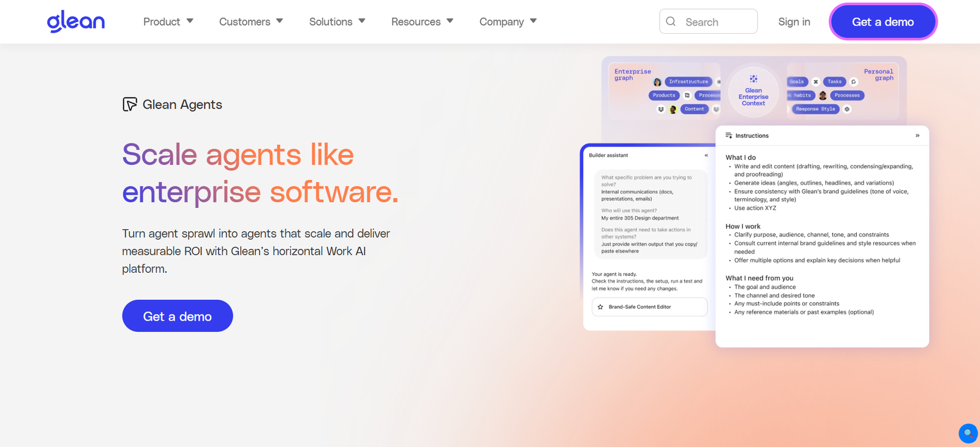Click the headline words "enterprise software."
980x447 pixels.
pyautogui.click(x=260, y=192)
